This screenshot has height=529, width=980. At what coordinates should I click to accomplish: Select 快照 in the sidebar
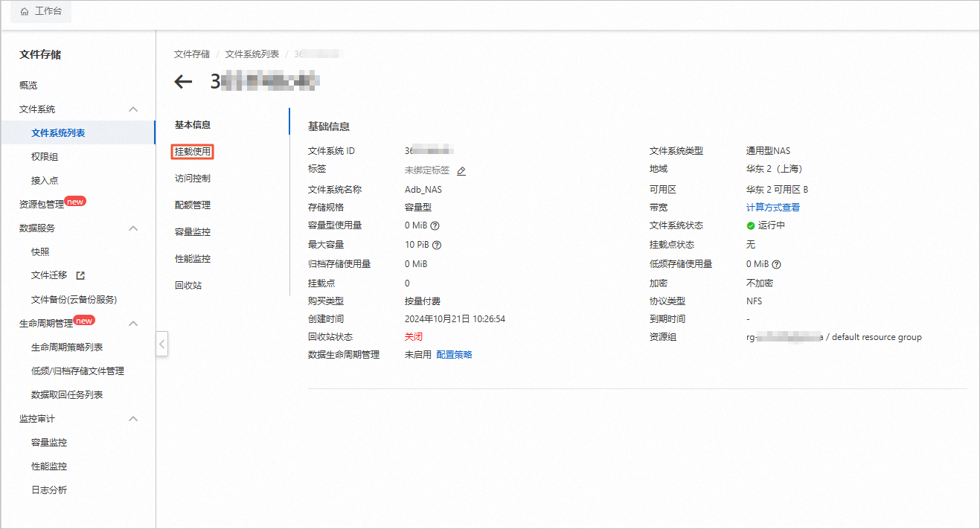coord(40,251)
